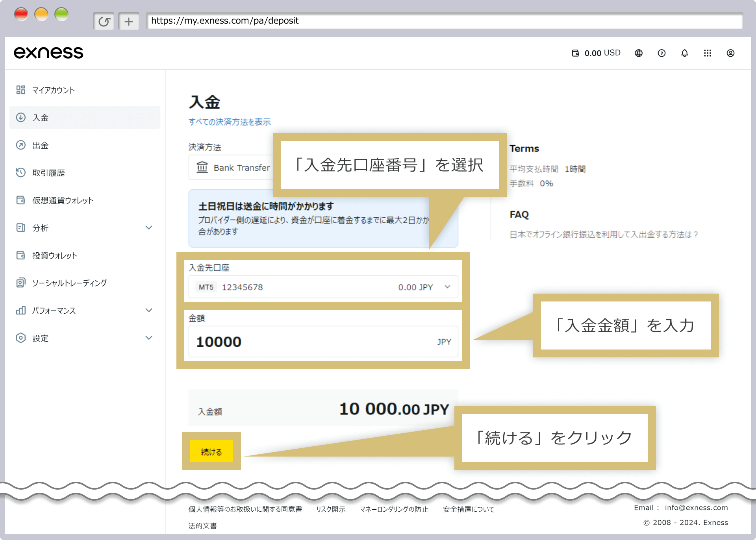Open a new tab with the plus button
This screenshot has height=540, width=756.
coord(129,21)
